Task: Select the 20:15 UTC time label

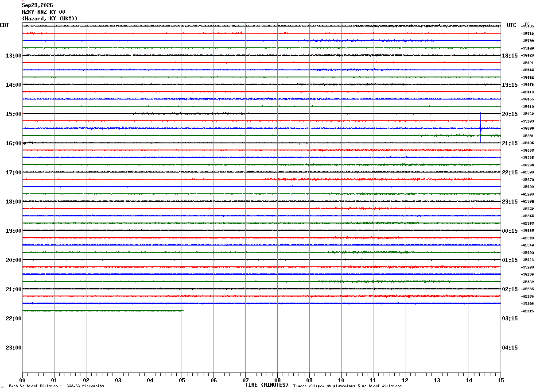Action: pos(510,114)
